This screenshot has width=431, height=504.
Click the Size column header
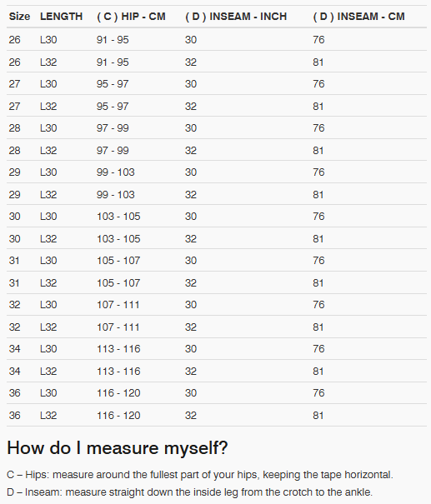coord(19,17)
